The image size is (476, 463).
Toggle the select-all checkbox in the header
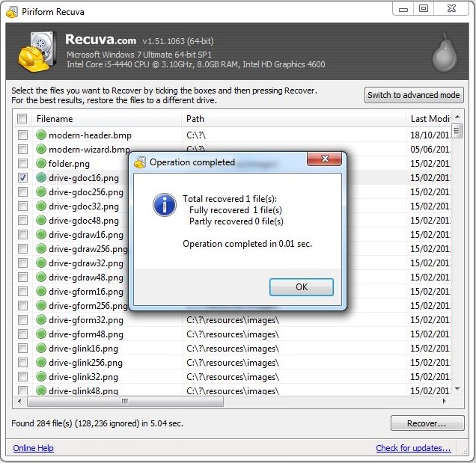22,119
